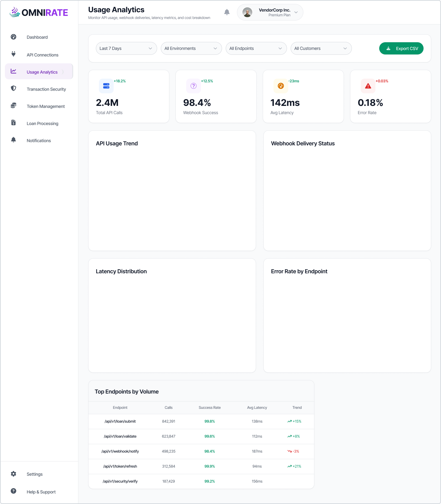This screenshot has width=441, height=504.
Task: Click the 0.18% Error Rate value
Action: 370,103
